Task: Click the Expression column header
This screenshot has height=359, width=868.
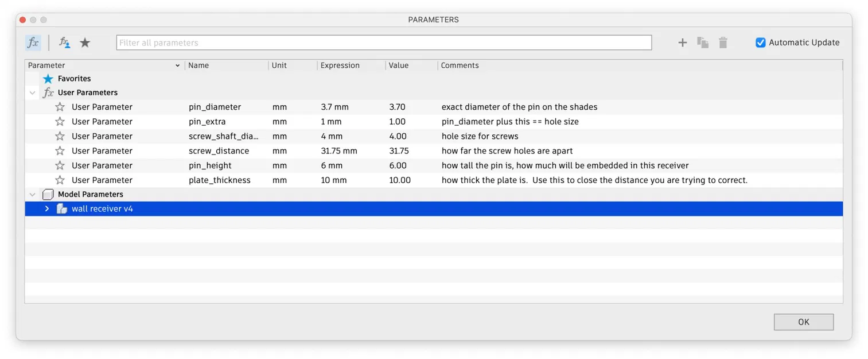Action: point(340,65)
